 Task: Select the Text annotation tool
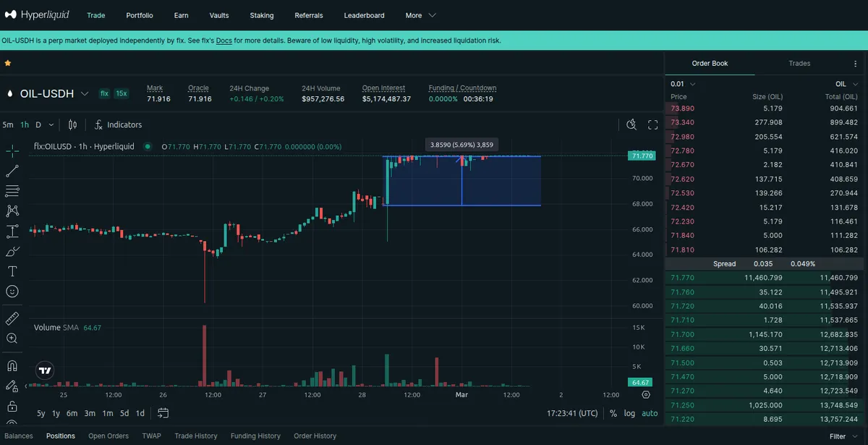pyautogui.click(x=12, y=271)
